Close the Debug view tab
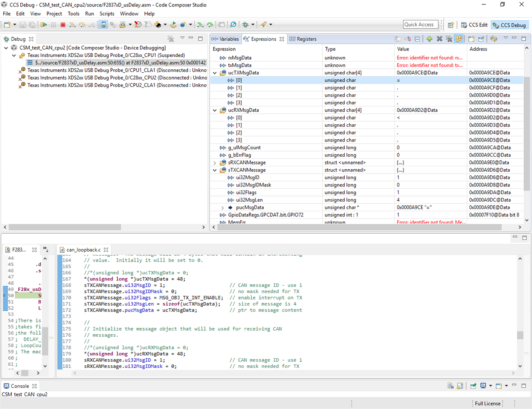This screenshot has width=532, height=409. point(31,39)
